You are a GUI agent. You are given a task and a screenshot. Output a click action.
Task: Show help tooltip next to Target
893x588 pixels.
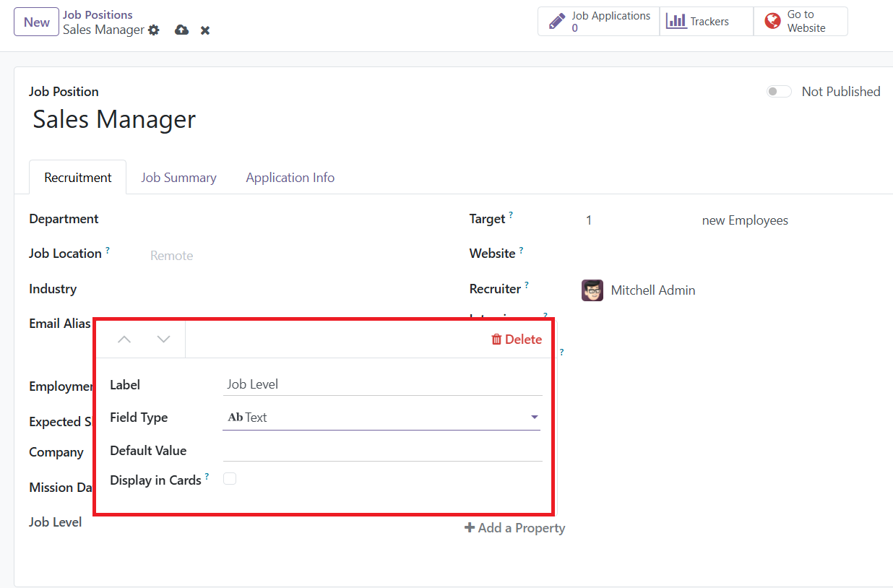tap(511, 215)
